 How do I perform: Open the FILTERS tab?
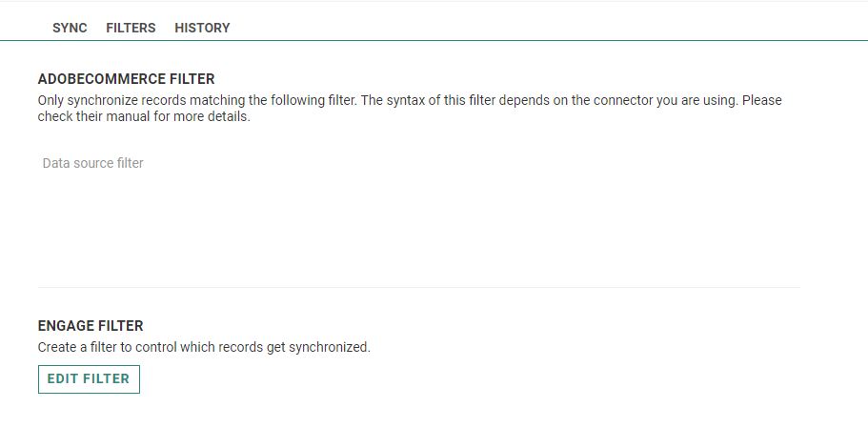tap(131, 28)
